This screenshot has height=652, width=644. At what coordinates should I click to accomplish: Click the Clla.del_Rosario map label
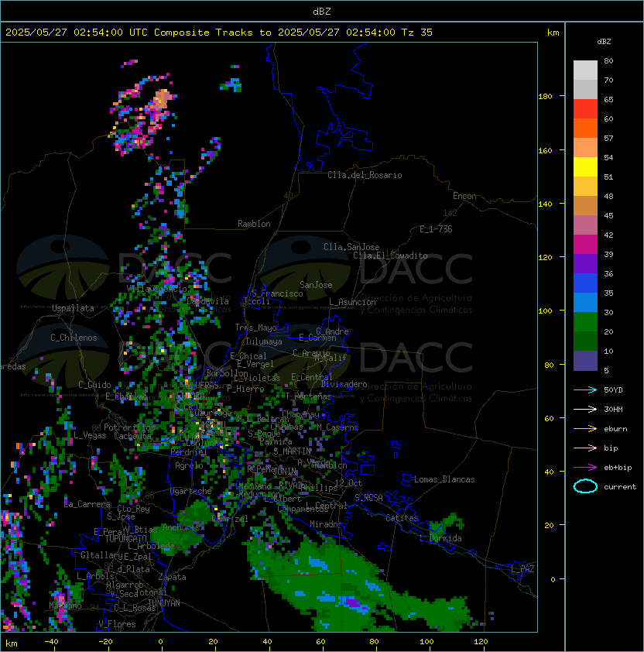(365, 175)
